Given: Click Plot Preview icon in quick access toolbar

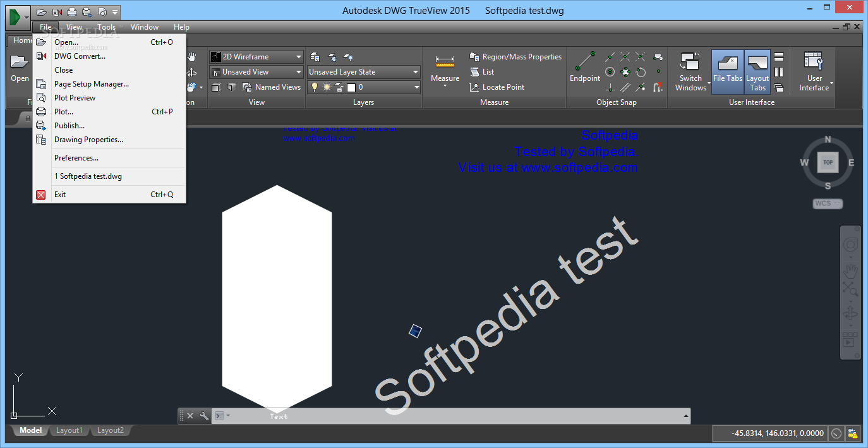Looking at the screenshot, I should [x=102, y=12].
